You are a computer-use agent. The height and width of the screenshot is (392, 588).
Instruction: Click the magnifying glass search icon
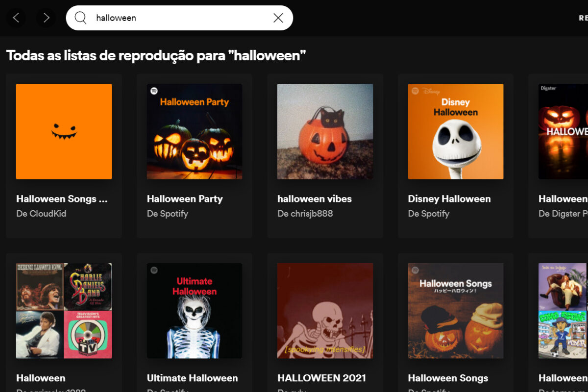click(80, 18)
